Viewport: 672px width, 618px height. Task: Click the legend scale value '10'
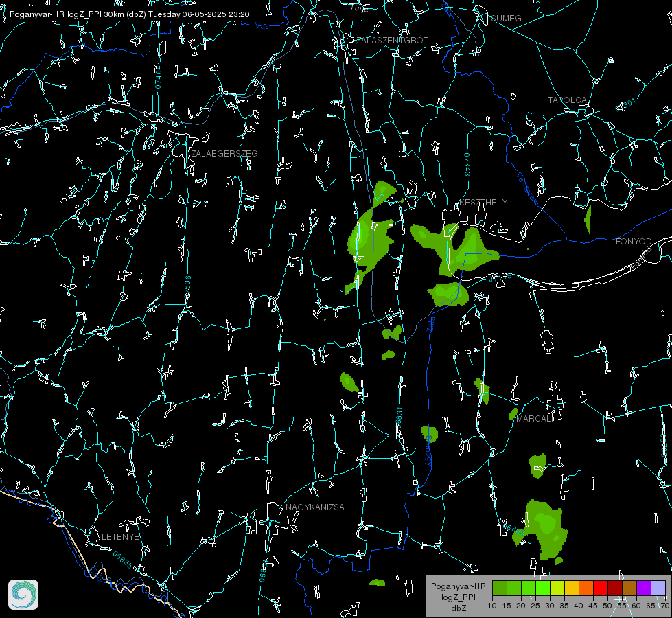(x=492, y=606)
